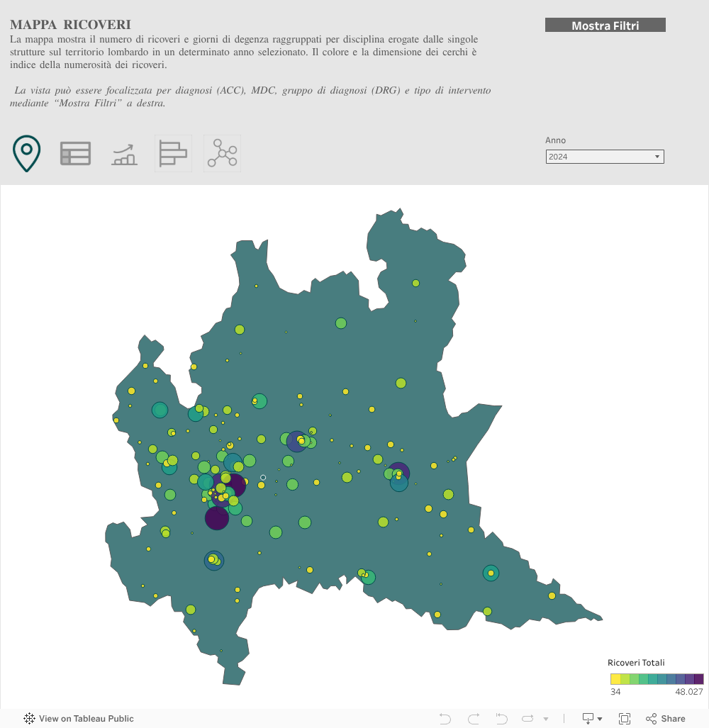This screenshot has width=709, height=728.
Task: Click the yellow swatch in Ricoveri Totali legend
Action: point(615,679)
